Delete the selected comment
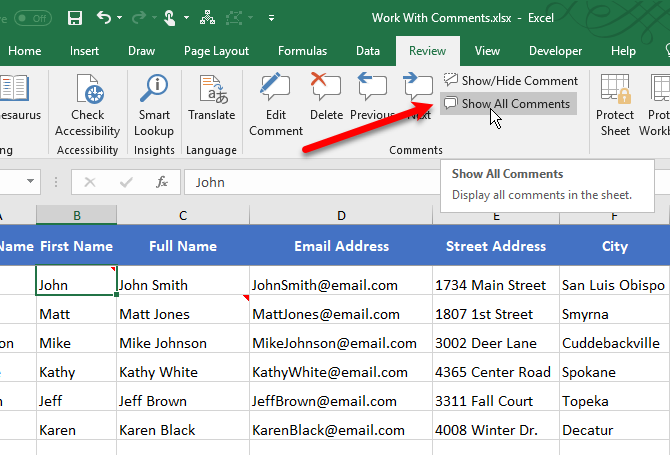This screenshot has height=455, width=670. click(x=326, y=98)
